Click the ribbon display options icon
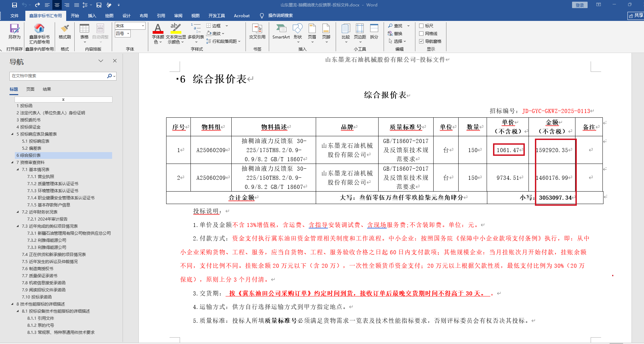Image resolution: width=644 pixels, height=344 pixels. (x=598, y=5)
